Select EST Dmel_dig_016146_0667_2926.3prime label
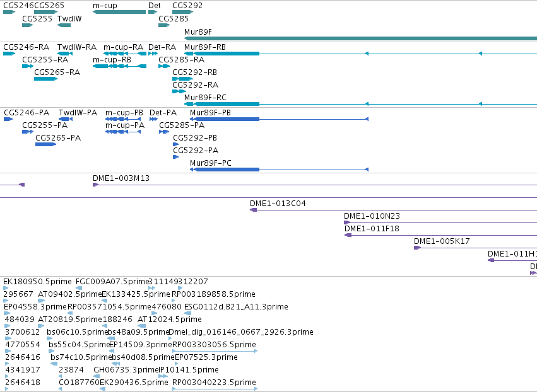 click(x=241, y=332)
